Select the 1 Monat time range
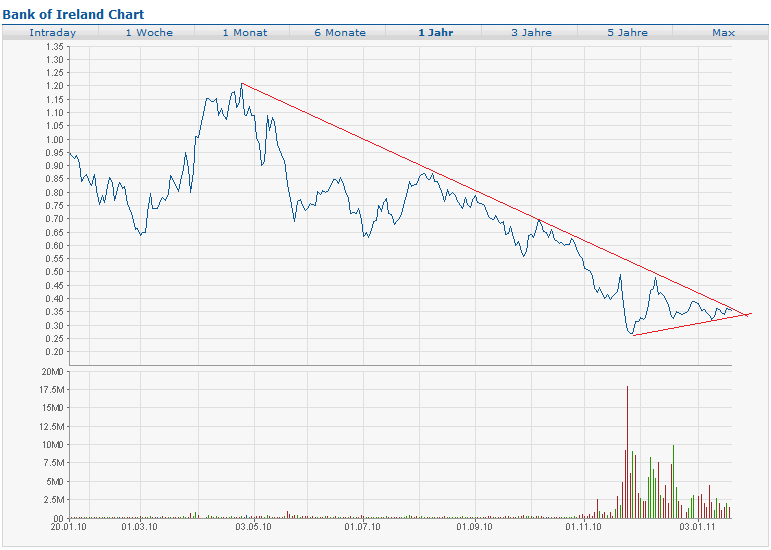Screen dimensions: 771x550 point(245,33)
